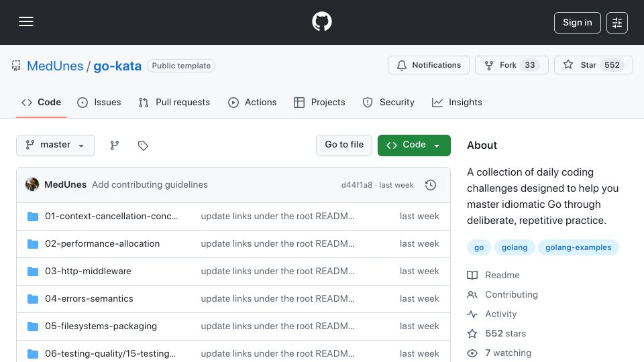Screen dimensions: 644x362
Task: Open 'Add contributing guidelines' commit message
Action: (150, 185)
